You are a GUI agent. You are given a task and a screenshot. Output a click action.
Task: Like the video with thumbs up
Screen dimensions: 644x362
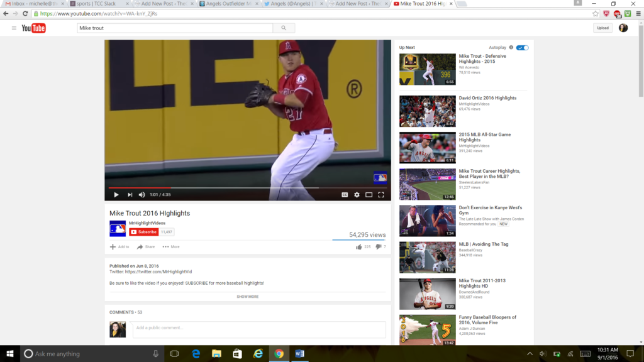[x=359, y=247]
